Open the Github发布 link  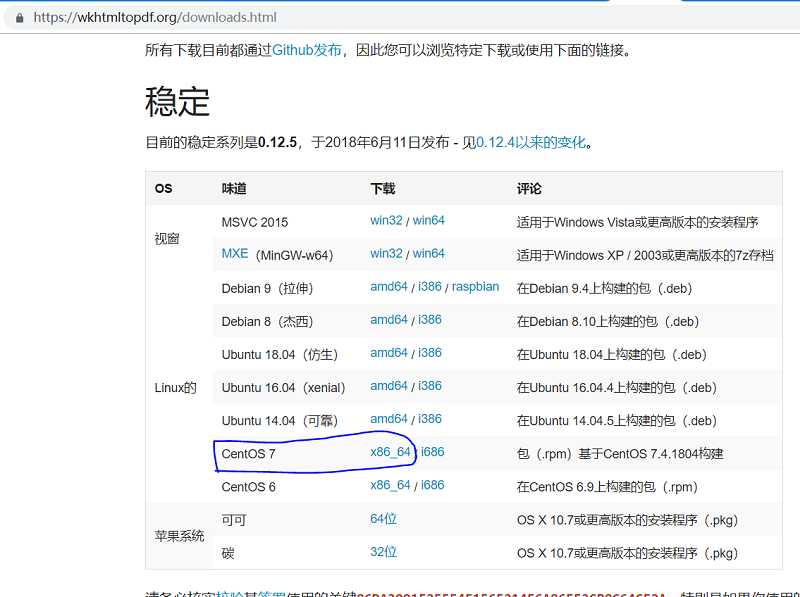307,50
